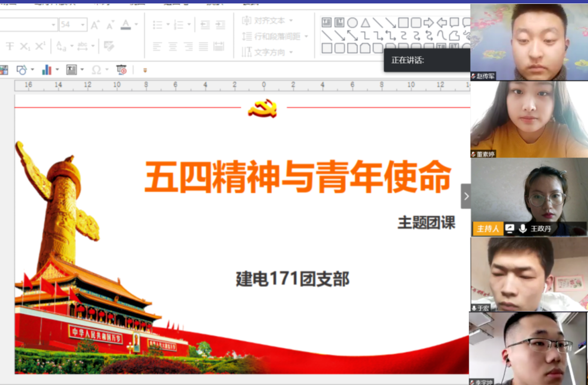Select the 五四精神与青年使命 slide title text
Viewport: 588px width, 385px height.
pyautogui.click(x=297, y=176)
